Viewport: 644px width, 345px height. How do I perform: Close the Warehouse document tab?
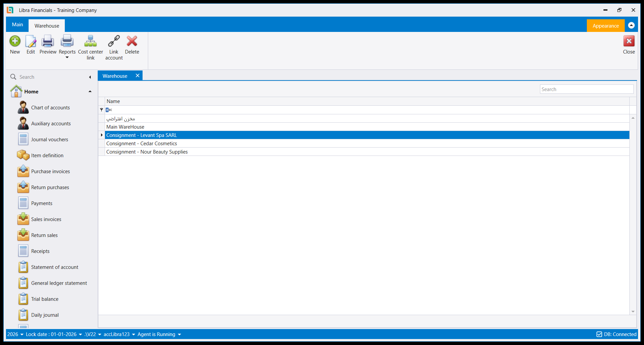[x=138, y=76]
